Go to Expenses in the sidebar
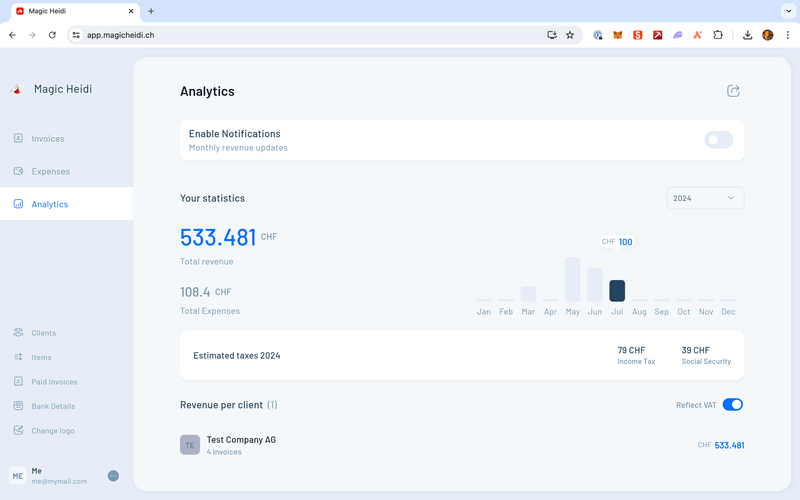The width and height of the screenshot is (800, 500). click(50, 171)
